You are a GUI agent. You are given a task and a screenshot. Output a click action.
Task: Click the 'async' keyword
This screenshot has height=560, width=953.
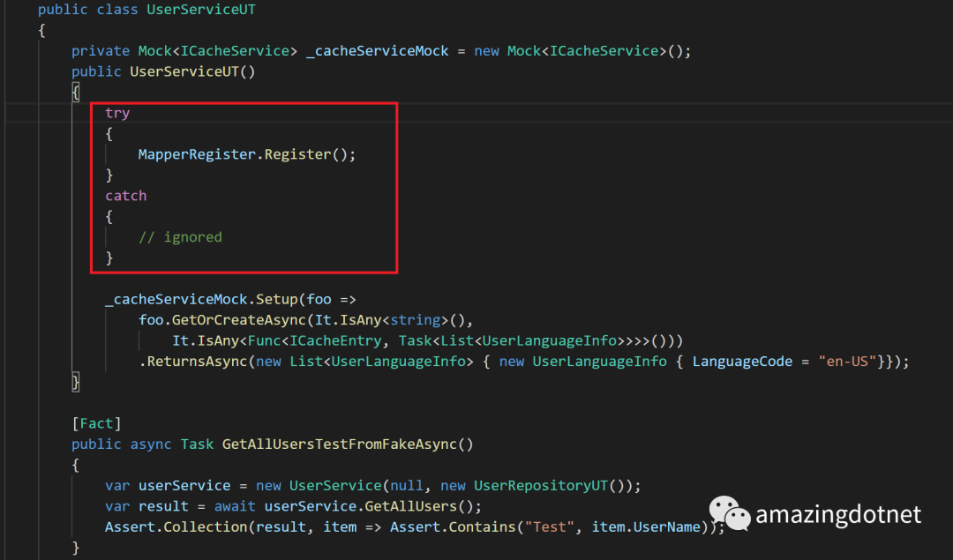tap(151, 444)
